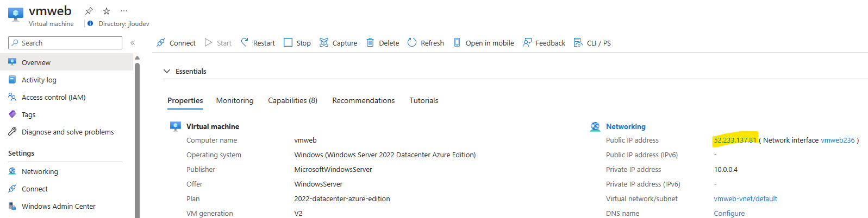Click the Overview sidebar icon
Screen dimensions: 868x218
[x=12, y=62]
